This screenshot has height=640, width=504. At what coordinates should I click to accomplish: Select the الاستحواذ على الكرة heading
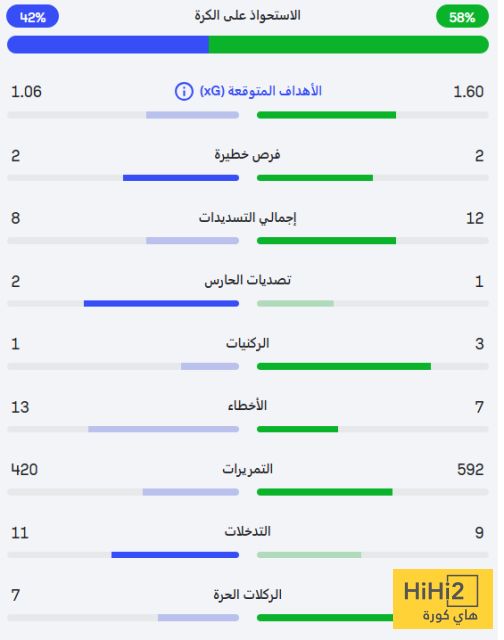coord(247,16)
